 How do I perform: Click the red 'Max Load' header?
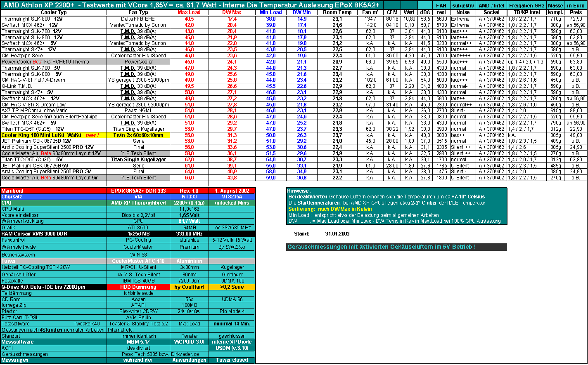[189, 13]
